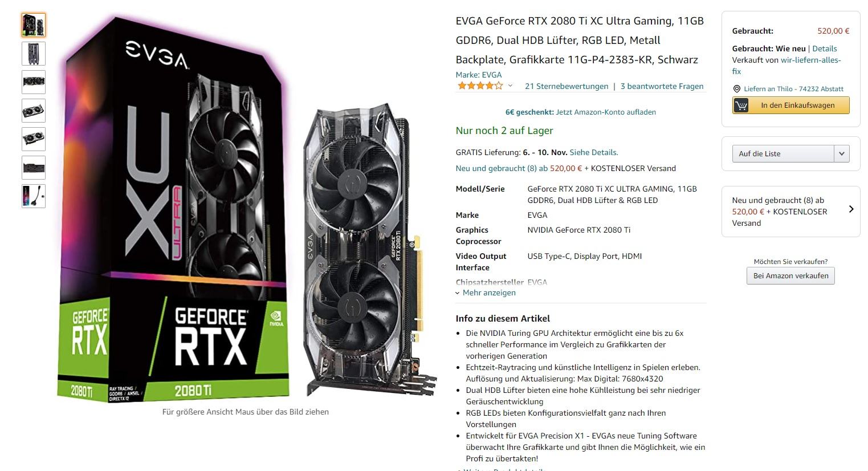The width and height of the screenshot is (868, 471).
Task: Open the Auf die Liste dropdown arrow
Action: pos(842,153)
